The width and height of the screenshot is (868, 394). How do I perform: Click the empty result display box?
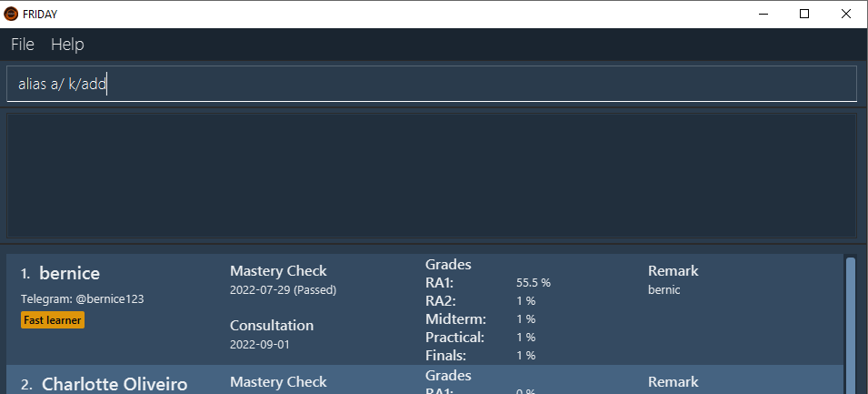[431, 175]
